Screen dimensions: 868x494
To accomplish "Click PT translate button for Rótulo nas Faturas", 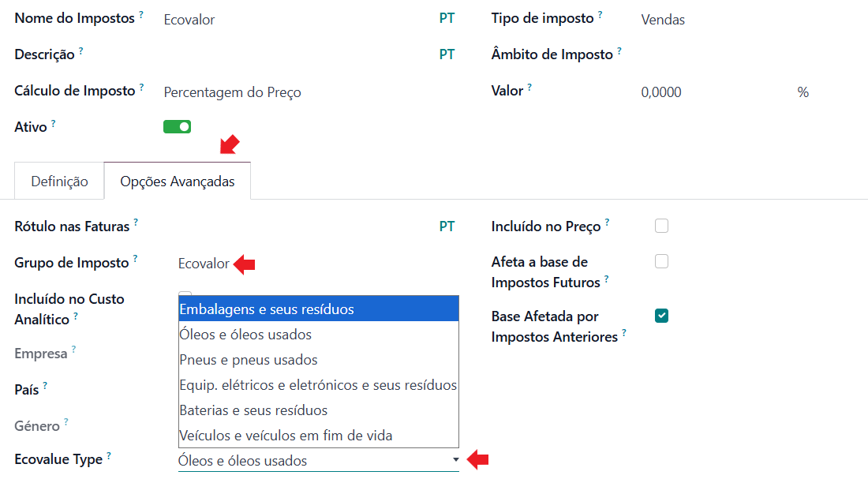I will click(447, 226).
